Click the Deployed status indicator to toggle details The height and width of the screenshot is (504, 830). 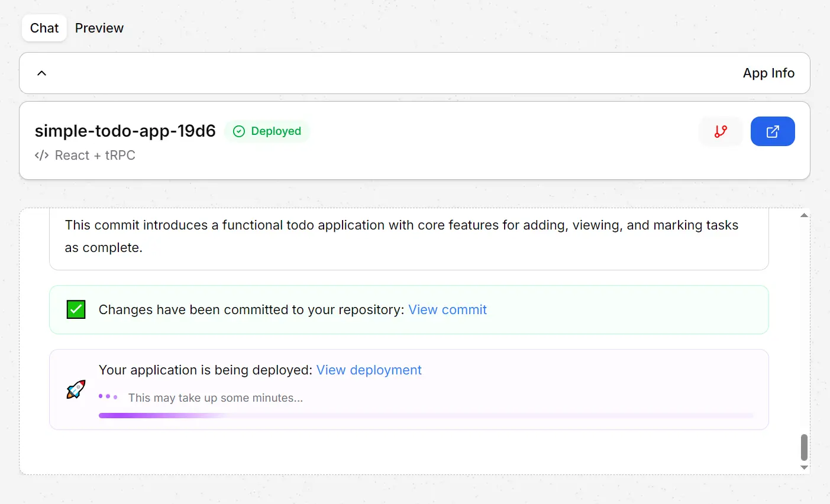267,131
